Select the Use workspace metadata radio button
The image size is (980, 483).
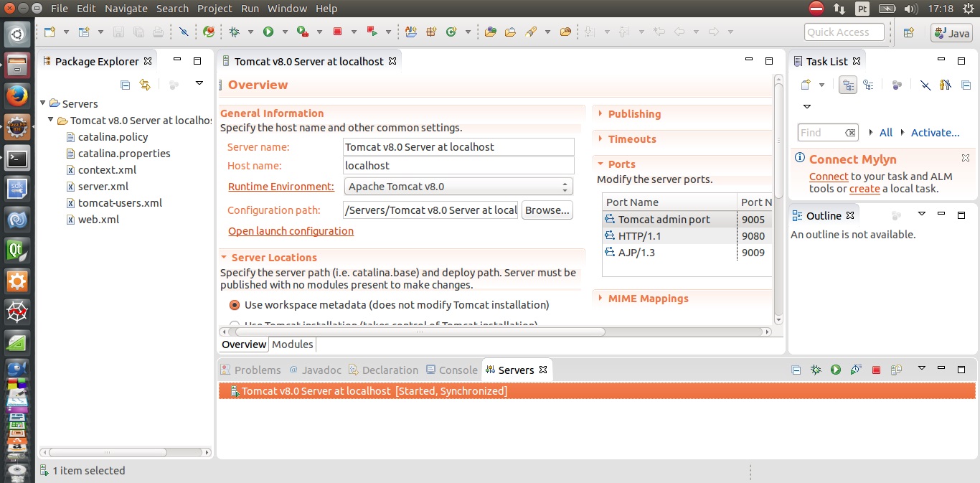[x=234, y=304]
